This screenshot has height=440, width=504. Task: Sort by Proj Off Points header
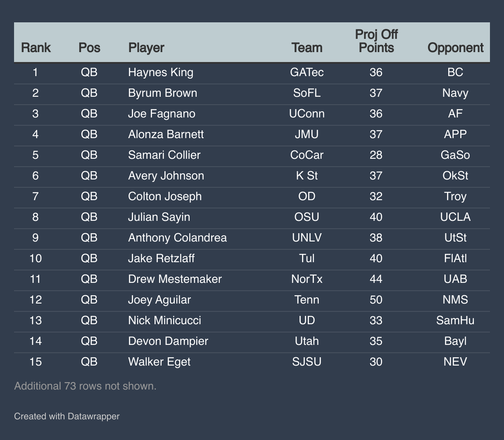pyautogui.click(x=376, y=41)
